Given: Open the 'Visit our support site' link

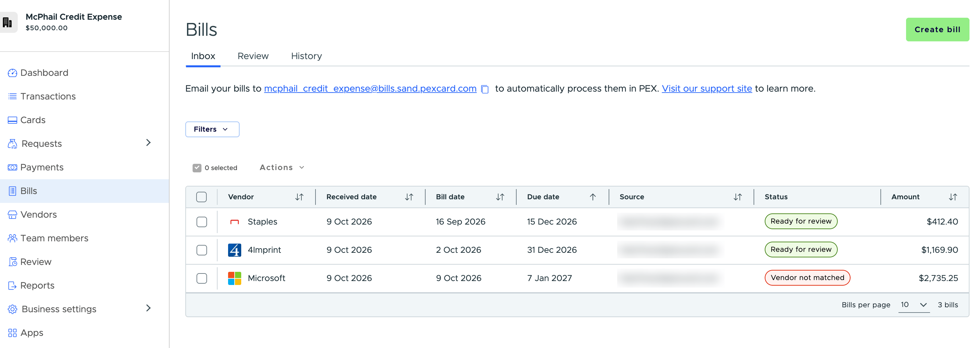Looking at the screenshot, I should (707, 89).
